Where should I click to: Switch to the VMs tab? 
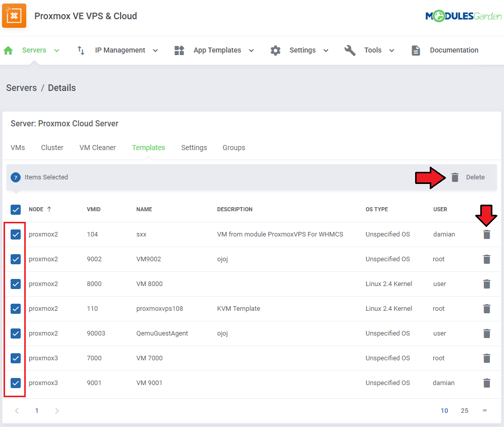(x=18, y=148)
